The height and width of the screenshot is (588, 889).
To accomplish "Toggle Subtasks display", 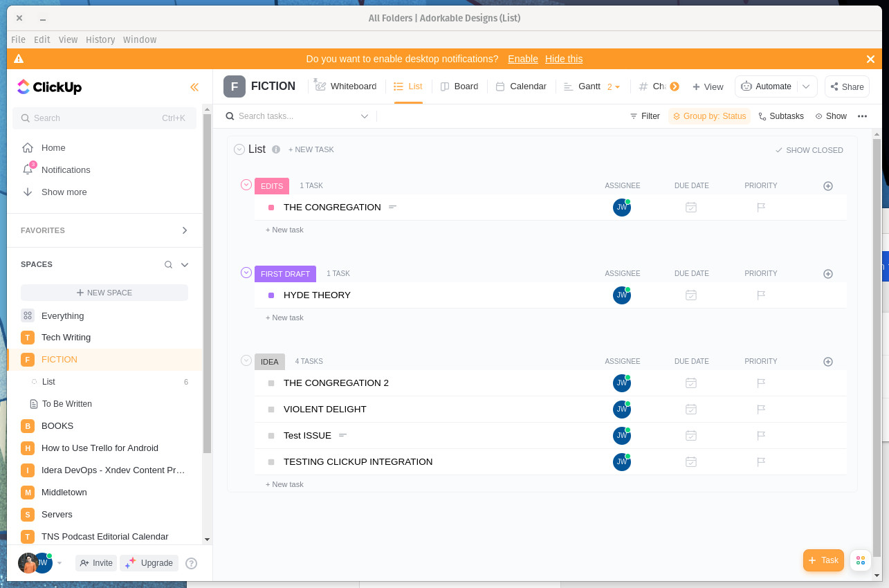I will point(781,116).
